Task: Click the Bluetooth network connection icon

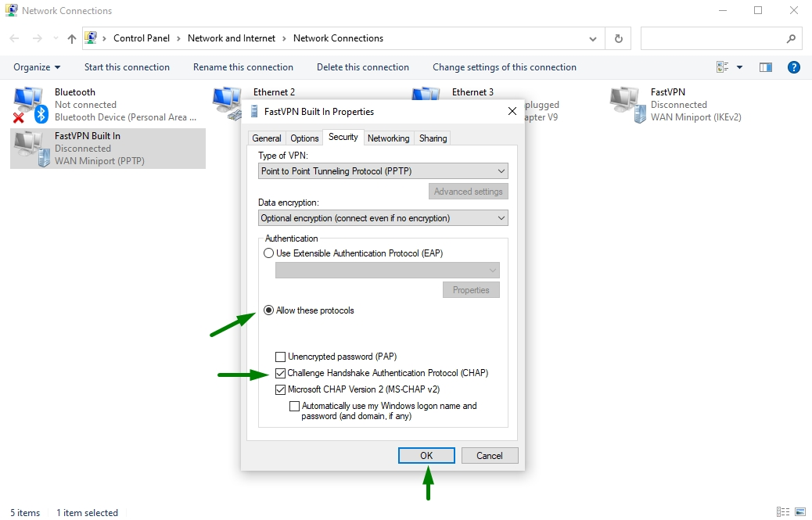Action: point(30,105)
